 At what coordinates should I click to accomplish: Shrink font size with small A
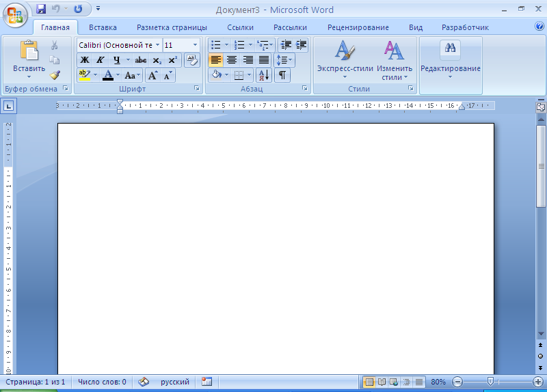[x=168, y=75]
